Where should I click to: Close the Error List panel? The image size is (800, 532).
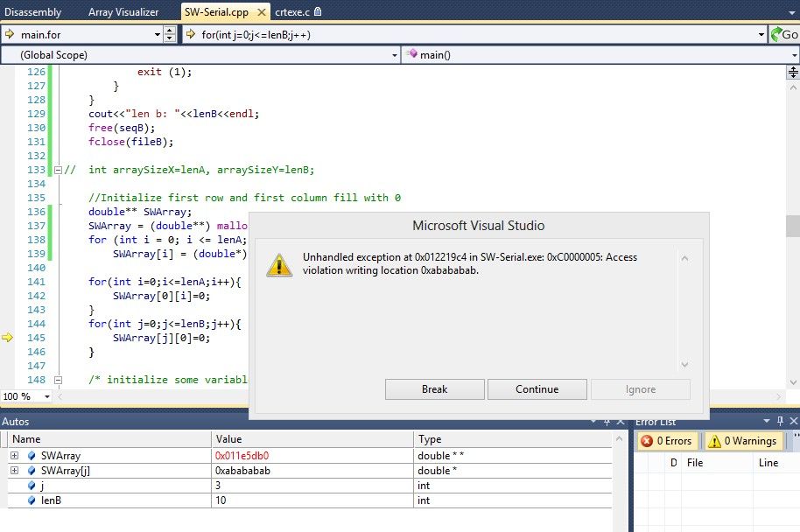pyautogui.click(x=793, y=421)
